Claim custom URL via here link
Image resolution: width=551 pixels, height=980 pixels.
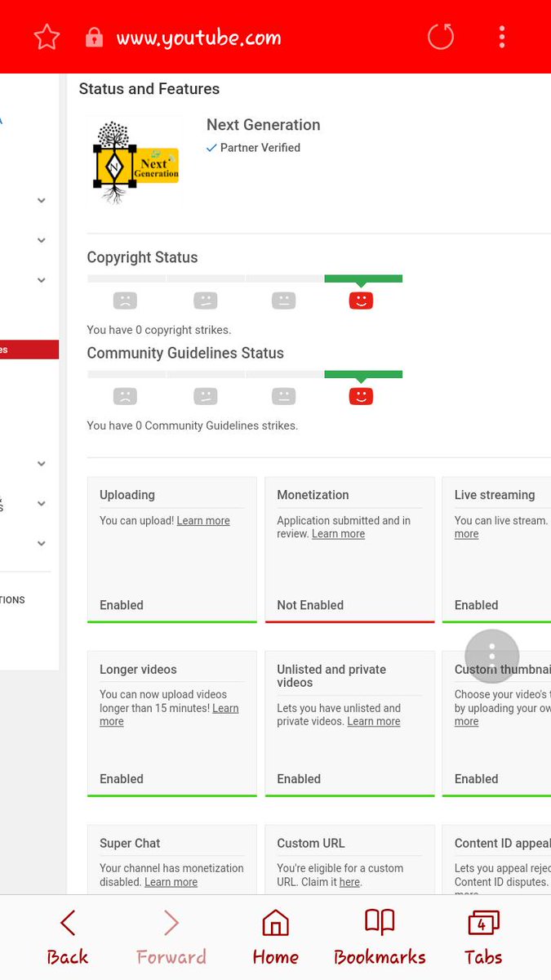click(349, 882)
